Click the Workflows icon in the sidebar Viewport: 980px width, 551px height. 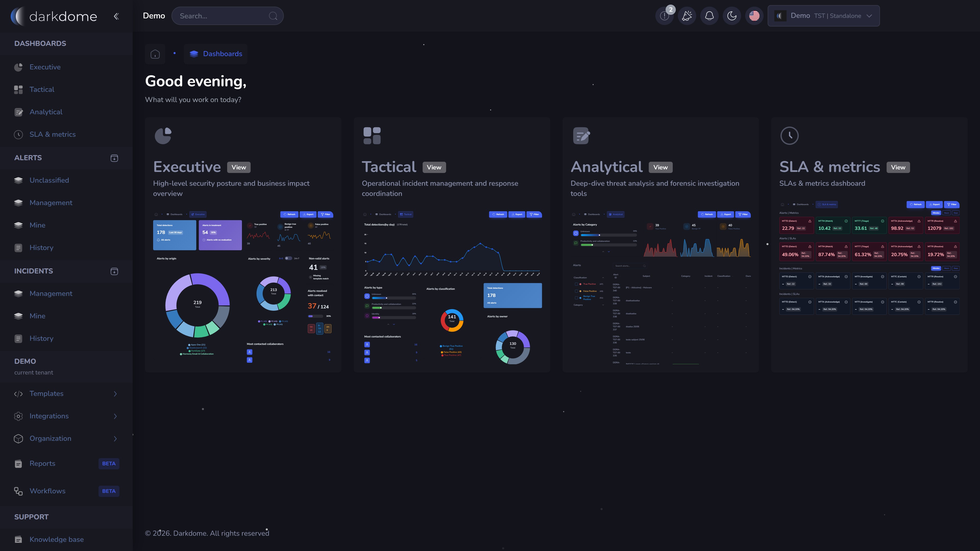[18, 491]
